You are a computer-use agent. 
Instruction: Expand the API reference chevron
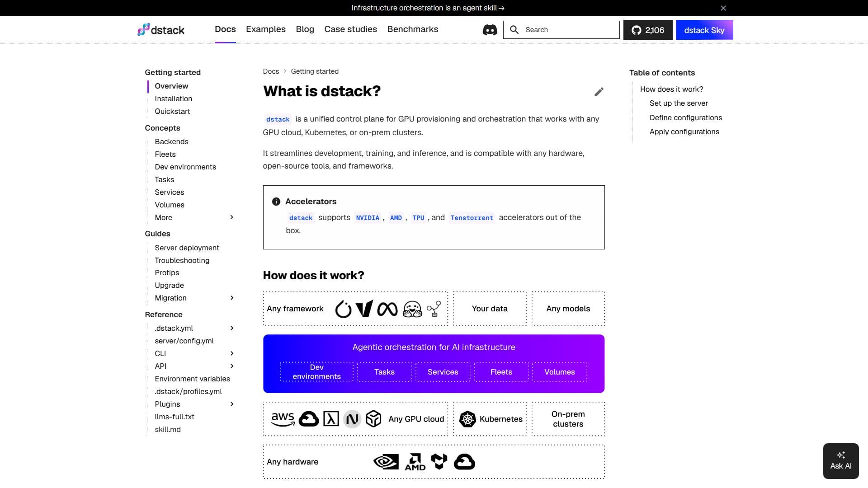[x=232, y=366]
